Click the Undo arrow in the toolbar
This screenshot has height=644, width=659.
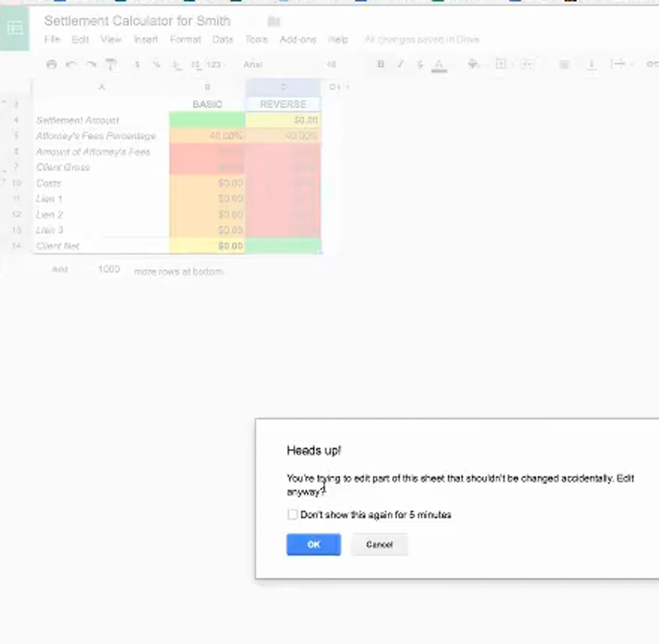coord(71,64)
